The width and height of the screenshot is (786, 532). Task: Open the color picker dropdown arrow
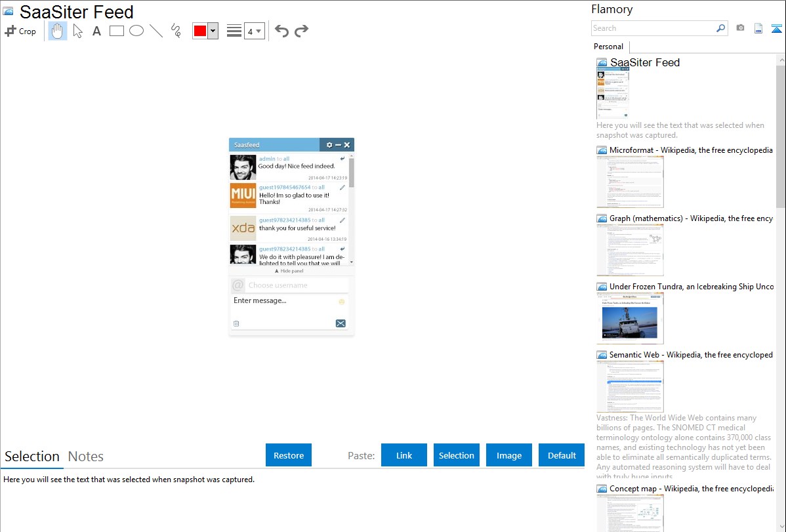pyautogui.click(x=213, y=31)
